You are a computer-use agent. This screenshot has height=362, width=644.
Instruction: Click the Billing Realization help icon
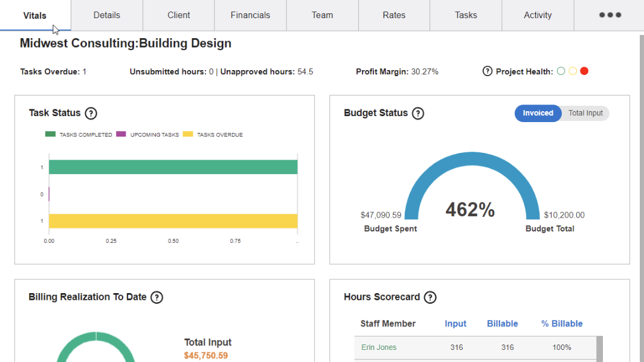click(156, 297)
